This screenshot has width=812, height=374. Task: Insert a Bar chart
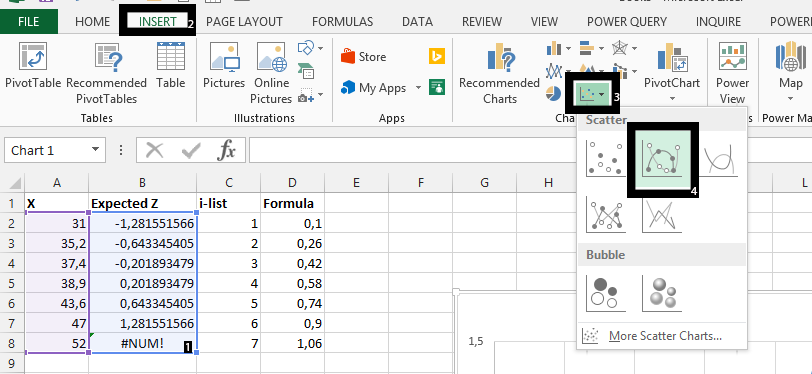pos(587,49)
